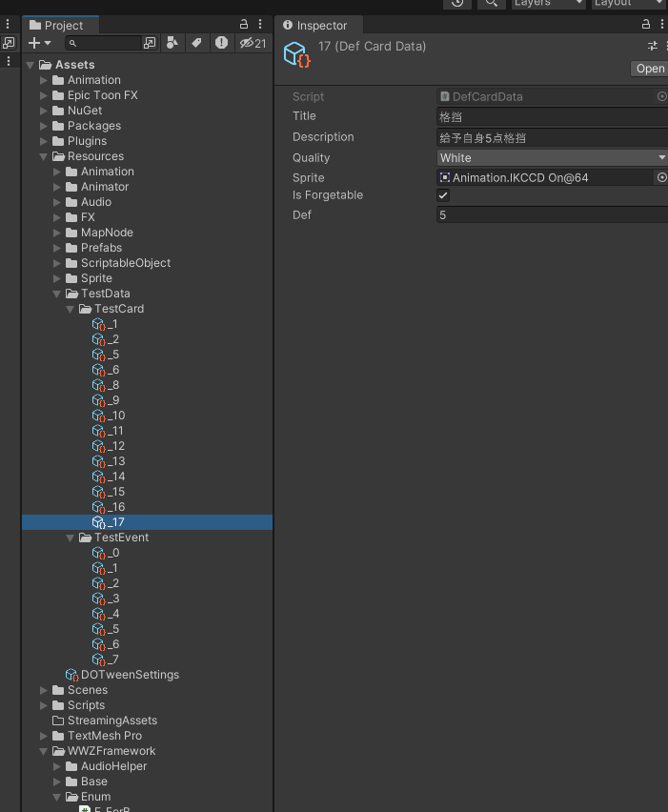Switch to the Project tab
Viewport: 668px width, 812px height.
click(61, 26)
